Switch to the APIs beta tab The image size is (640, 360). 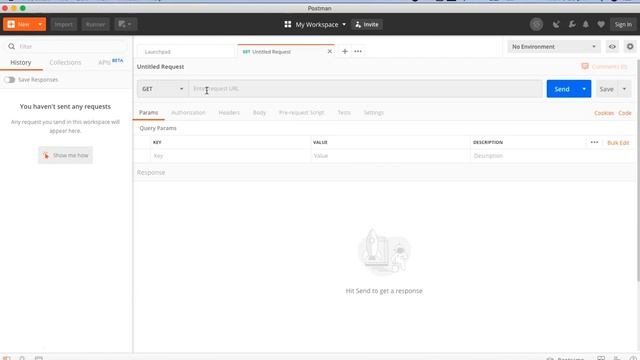pos(110,62)
